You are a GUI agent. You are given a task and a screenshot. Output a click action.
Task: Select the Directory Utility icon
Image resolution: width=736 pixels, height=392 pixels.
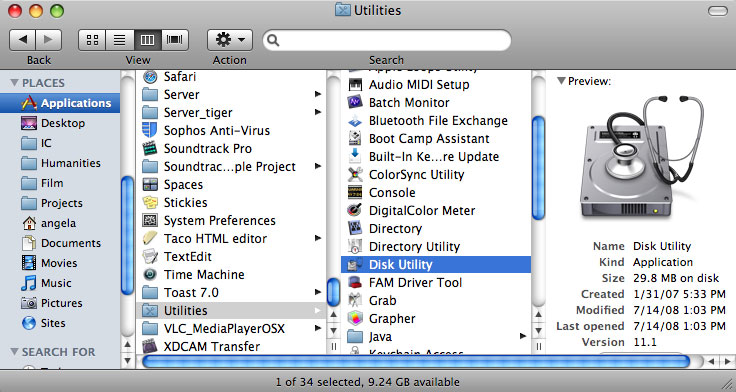click(355, 246)
